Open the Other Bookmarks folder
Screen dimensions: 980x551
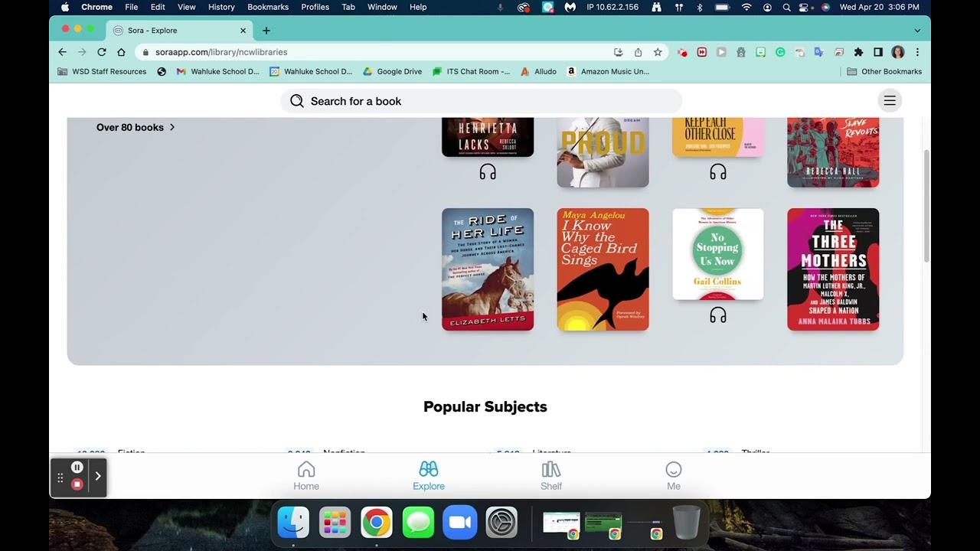pos(884,71)
